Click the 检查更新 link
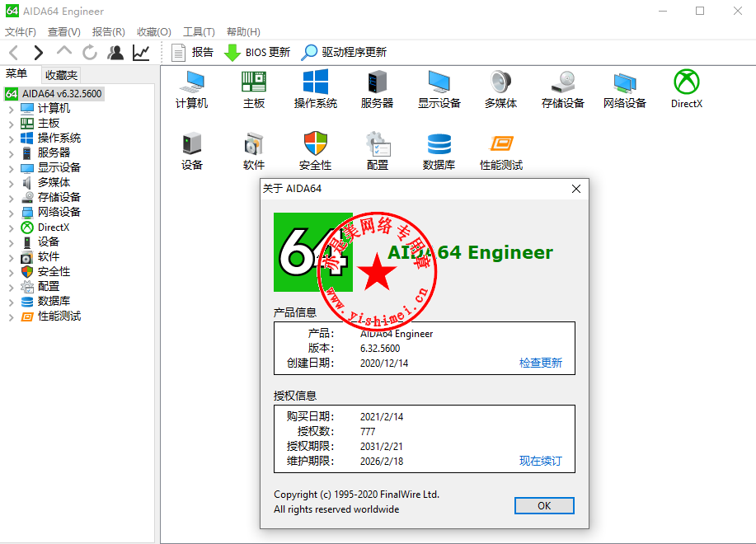Screen dimensions: 756x544 [x=541, y=363]
